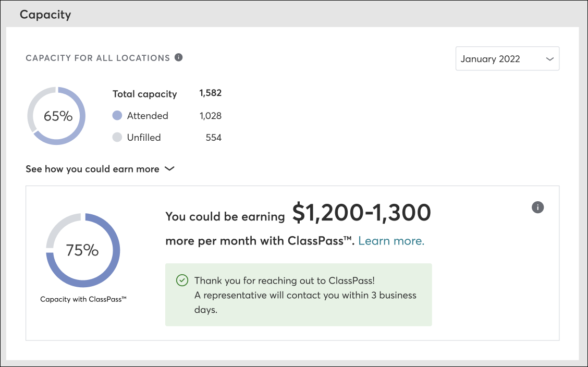Click the 75% Capacity with ClassPass donut chart
Image resolution: width=588 pixels, height=367 pixels.
83,251
